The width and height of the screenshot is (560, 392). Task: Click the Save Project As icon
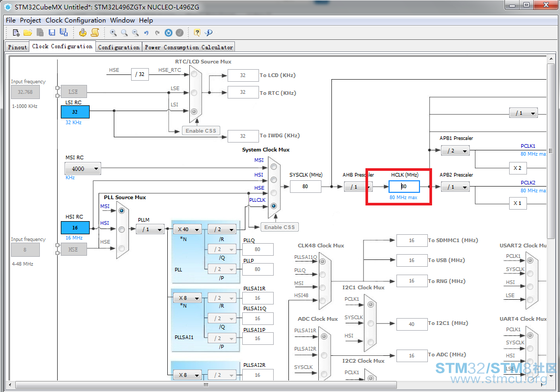click(x=63, y=32)
